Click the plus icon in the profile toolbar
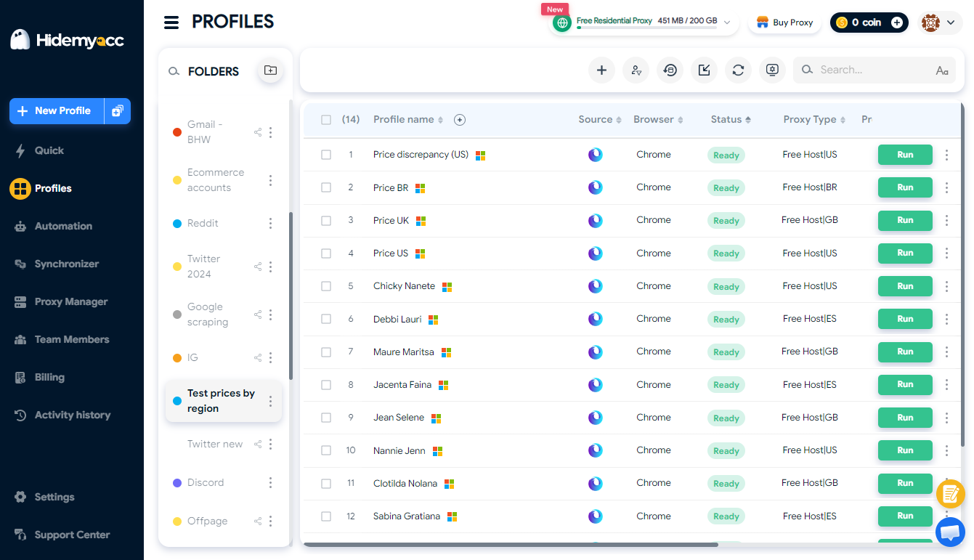 point(601,70)
